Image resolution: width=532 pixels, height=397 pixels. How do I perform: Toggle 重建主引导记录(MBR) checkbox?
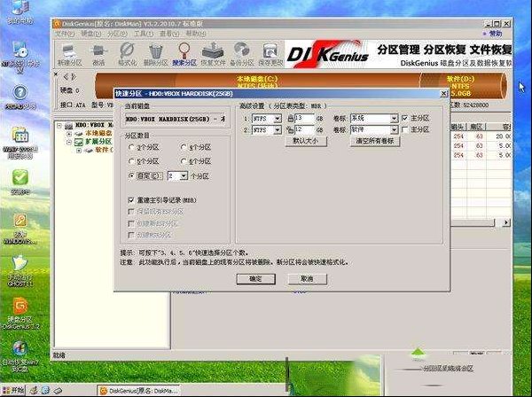[131, 200]
